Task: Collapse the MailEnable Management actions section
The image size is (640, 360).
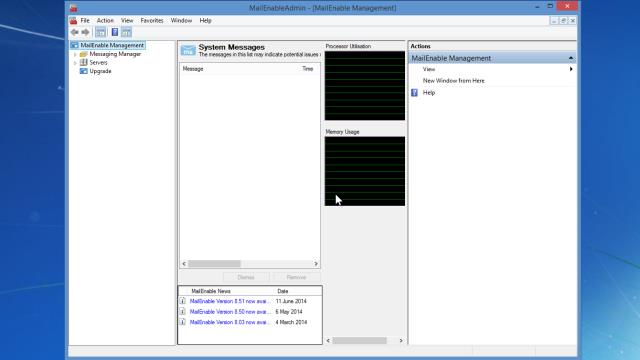Action: [x=571, y=58]
